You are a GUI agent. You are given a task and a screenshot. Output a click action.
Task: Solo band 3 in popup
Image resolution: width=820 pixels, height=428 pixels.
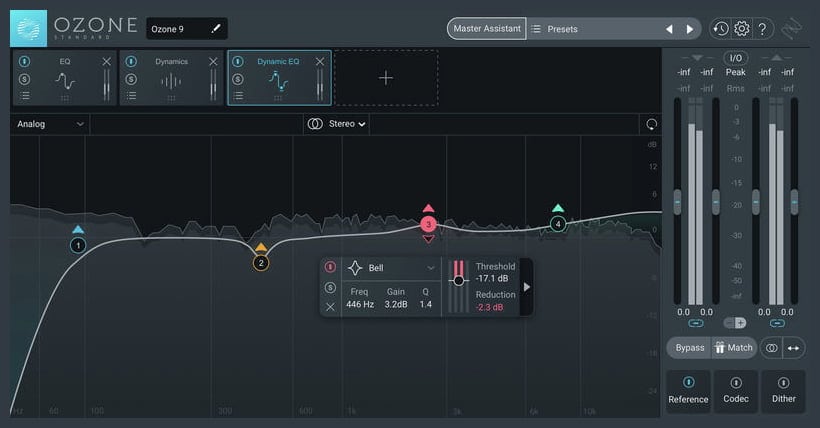pos(330,287)
